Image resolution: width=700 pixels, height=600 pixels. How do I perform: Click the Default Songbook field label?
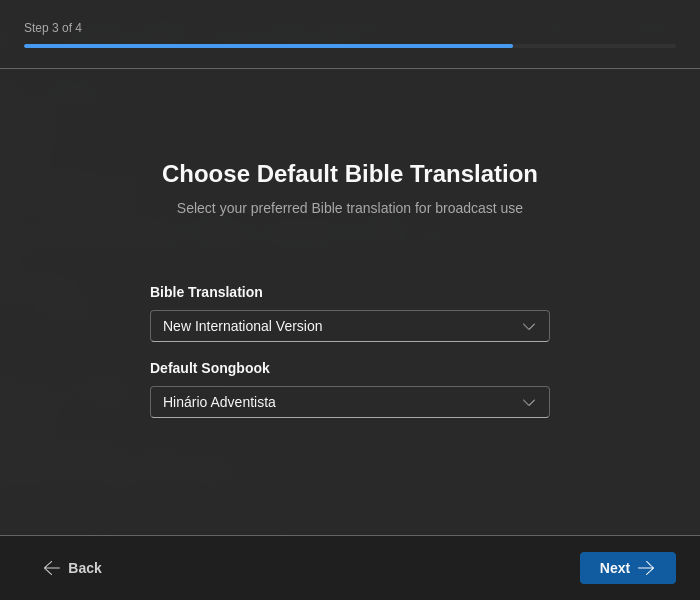[x=210, y=368]
